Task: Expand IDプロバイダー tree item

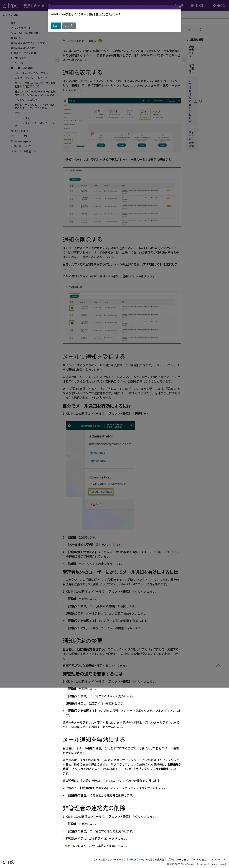Action: pyautogui.click(x=20, y=58)
